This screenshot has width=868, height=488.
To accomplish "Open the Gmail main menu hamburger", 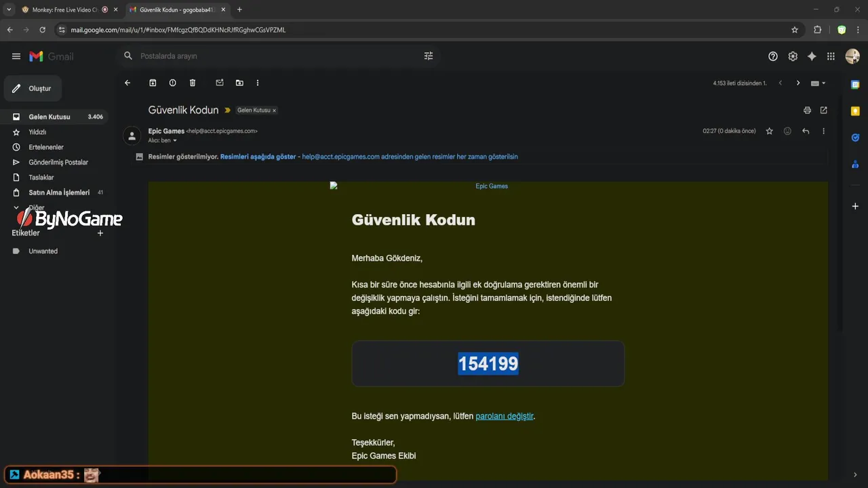I will coord(16,56).
